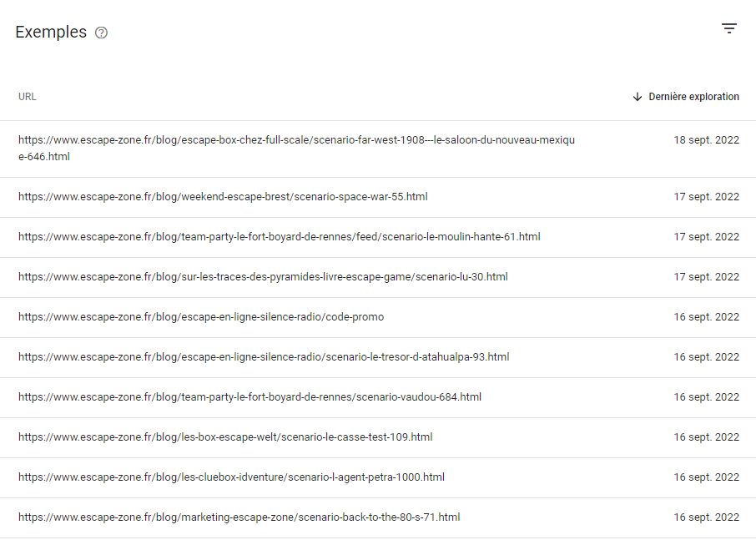Select the scenario-space-war-55.html URL row
Image resolution: width=756 pixels, height=540 pixels.
(378, 197)
